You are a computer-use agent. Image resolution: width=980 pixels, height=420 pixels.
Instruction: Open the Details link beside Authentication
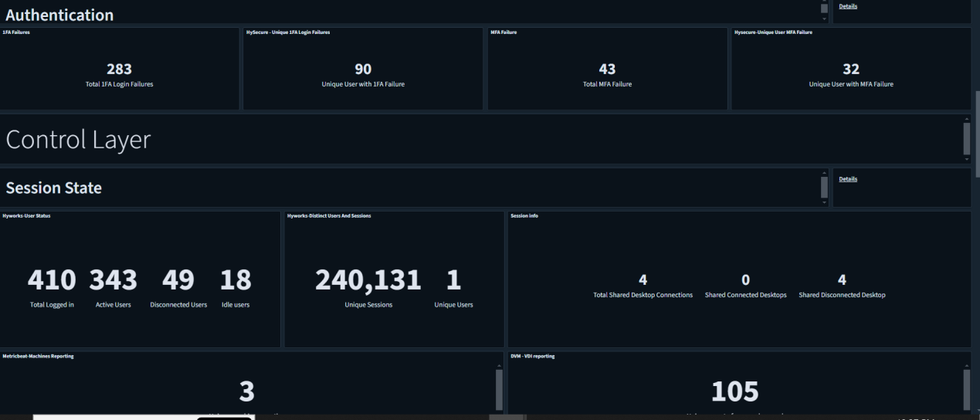click(x=848, y=6)
